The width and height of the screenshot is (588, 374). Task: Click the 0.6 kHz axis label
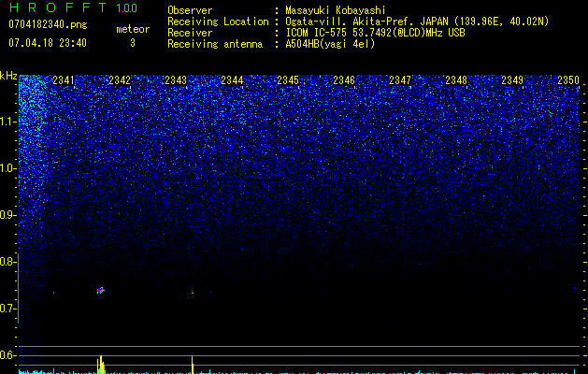8,355
